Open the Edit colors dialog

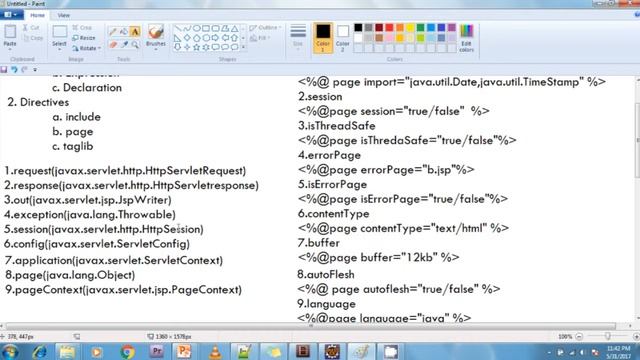[x=466, y=38]
